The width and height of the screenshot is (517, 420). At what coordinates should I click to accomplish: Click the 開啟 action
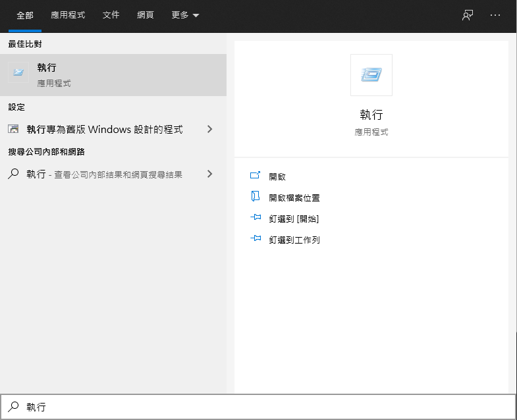[x=277, y=176]
